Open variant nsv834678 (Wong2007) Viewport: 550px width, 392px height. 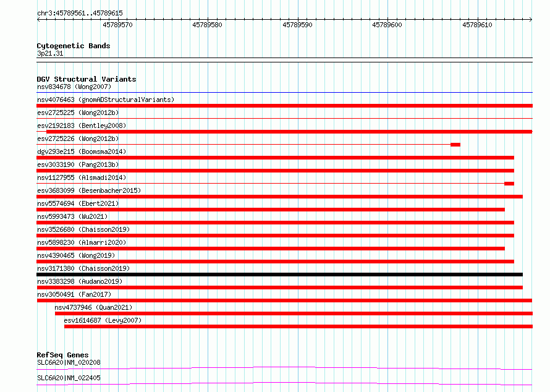click(x=74, y=87)
